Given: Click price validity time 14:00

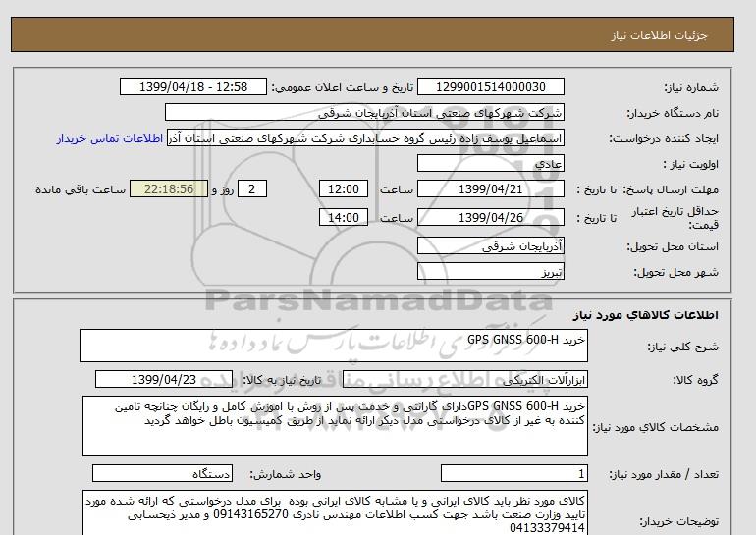Looking at the screenshot, I should pos(344,217).
